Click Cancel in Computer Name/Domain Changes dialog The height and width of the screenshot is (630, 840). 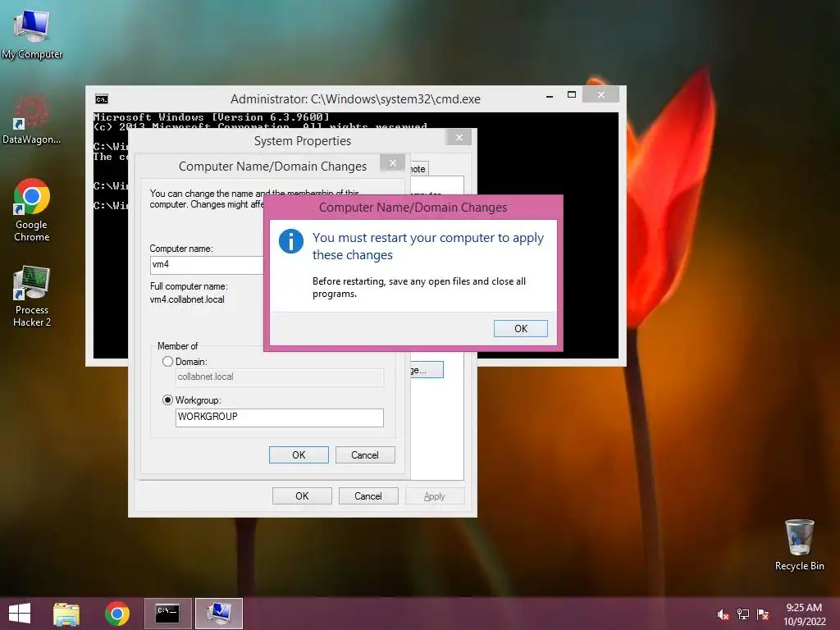click(365, 454)
